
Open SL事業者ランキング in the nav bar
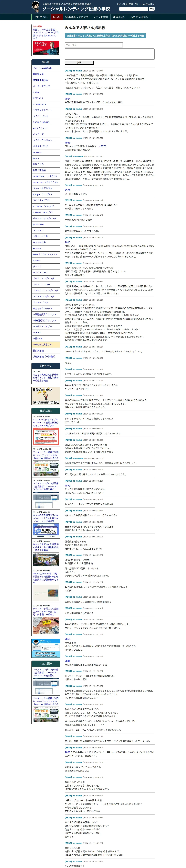click(x=77, y=17)
